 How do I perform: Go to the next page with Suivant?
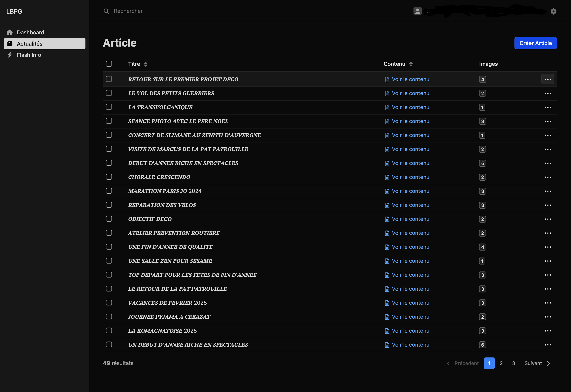[x=537, y=363]
